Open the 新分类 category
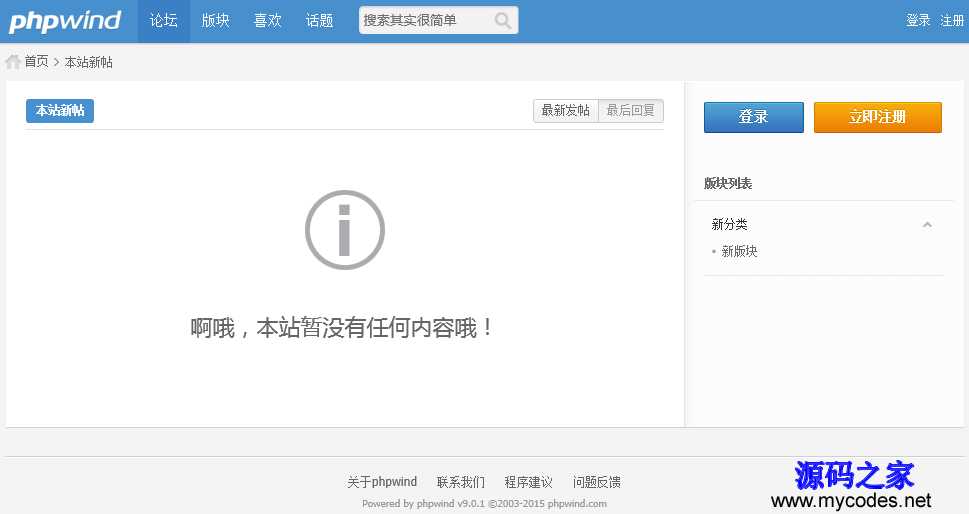 tap(729, 224)
